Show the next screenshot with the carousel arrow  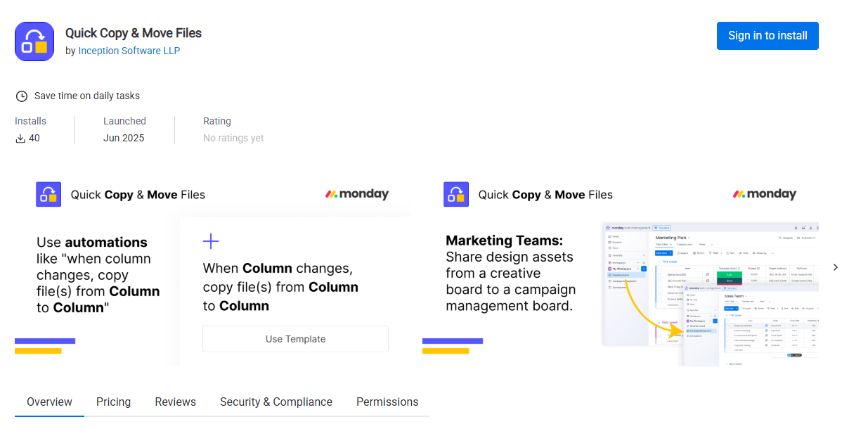tap(835, 267)
